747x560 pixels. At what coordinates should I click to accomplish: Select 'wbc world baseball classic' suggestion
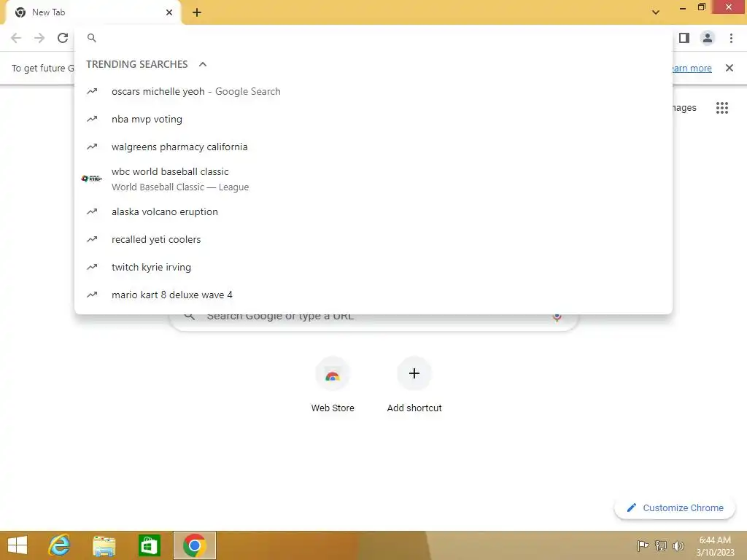pos(373,179)
